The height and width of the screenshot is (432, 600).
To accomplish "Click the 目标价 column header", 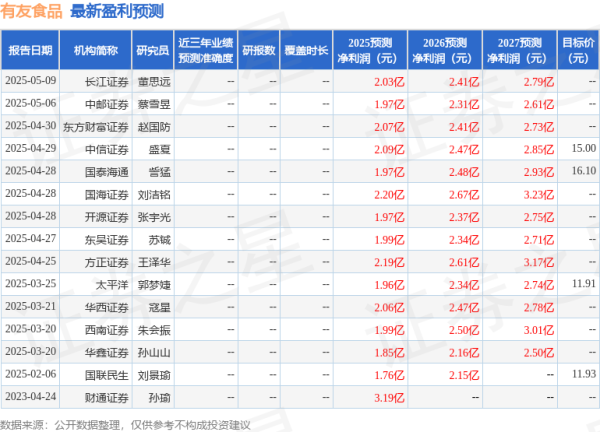I will click(578, 50).
